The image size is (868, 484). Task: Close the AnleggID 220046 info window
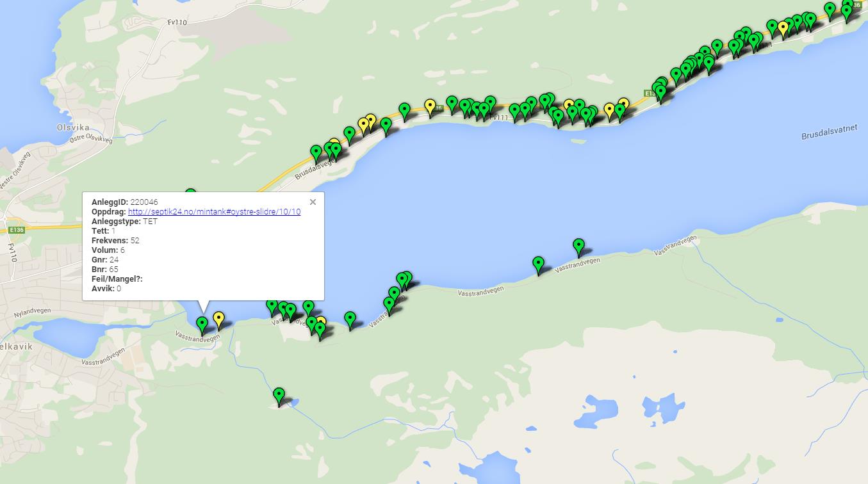pos(313,202)
